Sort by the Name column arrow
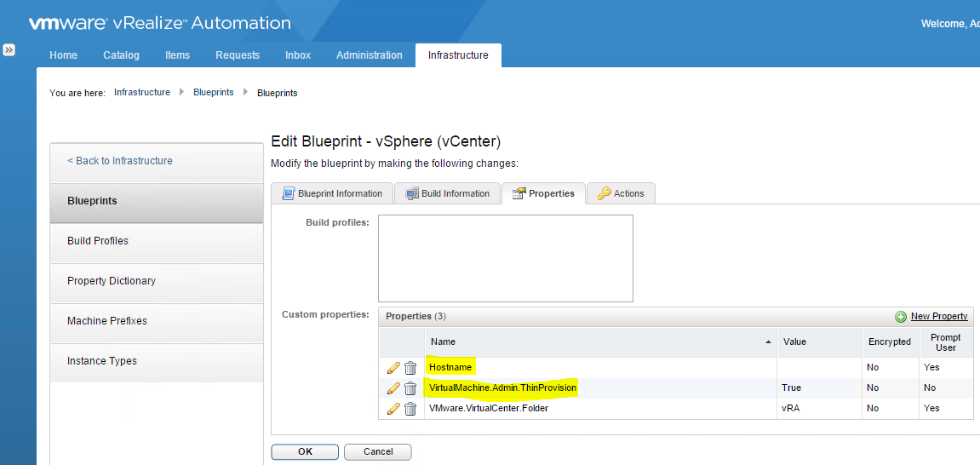 point(768,342)
